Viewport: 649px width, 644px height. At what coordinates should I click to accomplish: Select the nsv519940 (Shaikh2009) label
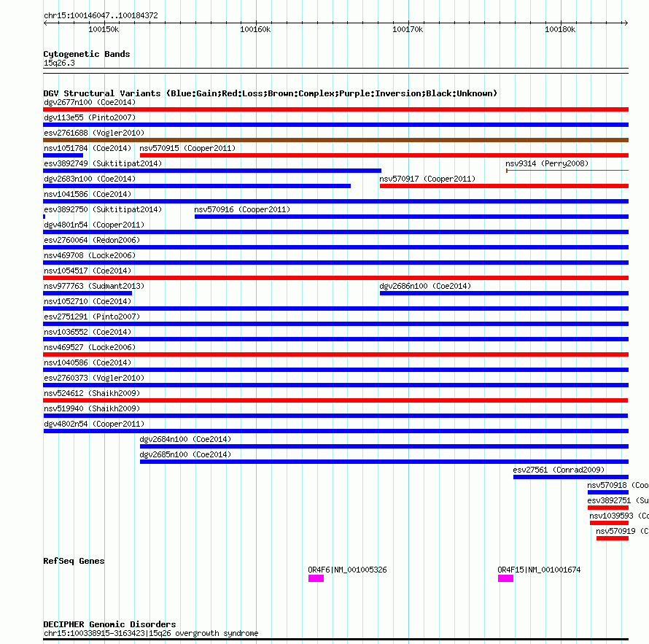[x=92, y=408]
